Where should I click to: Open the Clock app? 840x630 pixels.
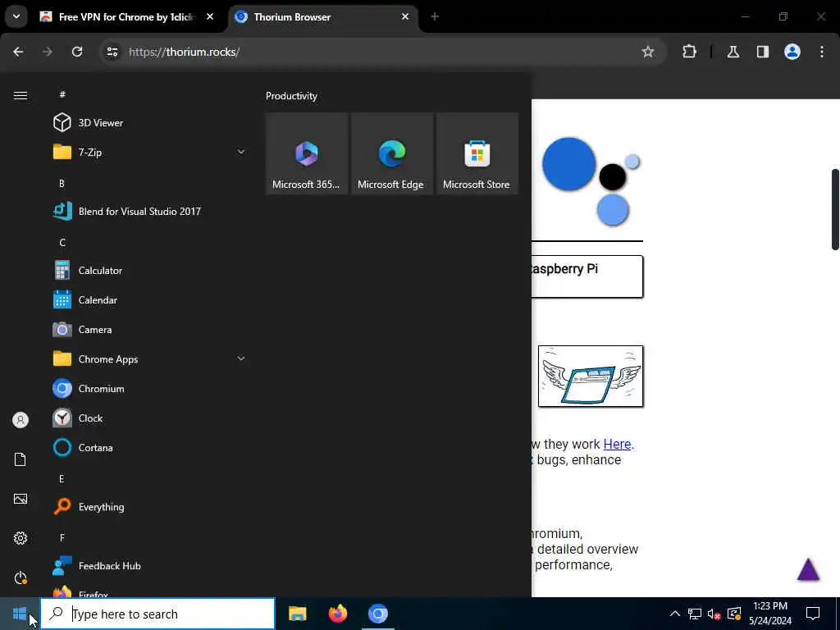tap(149, 418)
